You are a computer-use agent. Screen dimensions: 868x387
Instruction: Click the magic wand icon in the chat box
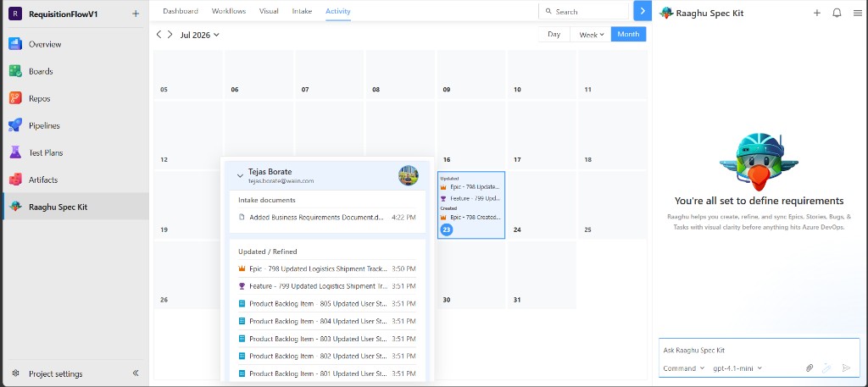point(827,368)
